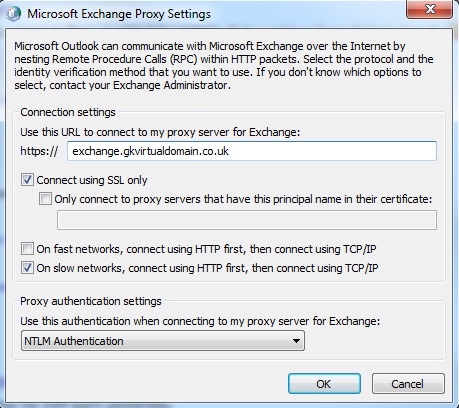459x408 pixels.
Task: Click the proxy server URL input field
Action: 252,151
